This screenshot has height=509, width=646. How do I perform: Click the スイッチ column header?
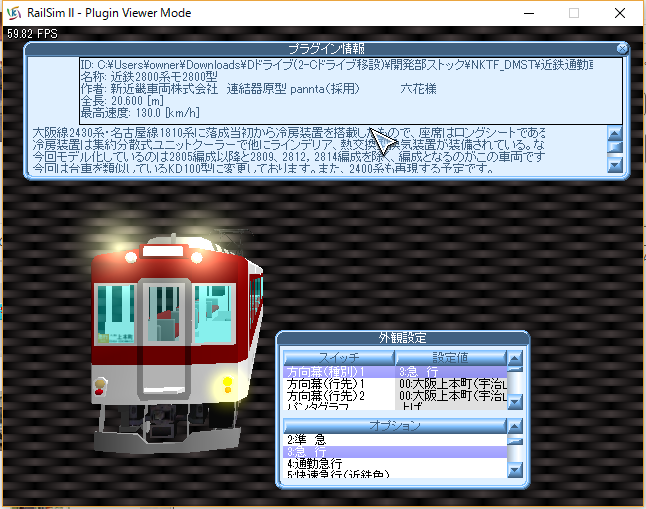pos(339,358)
